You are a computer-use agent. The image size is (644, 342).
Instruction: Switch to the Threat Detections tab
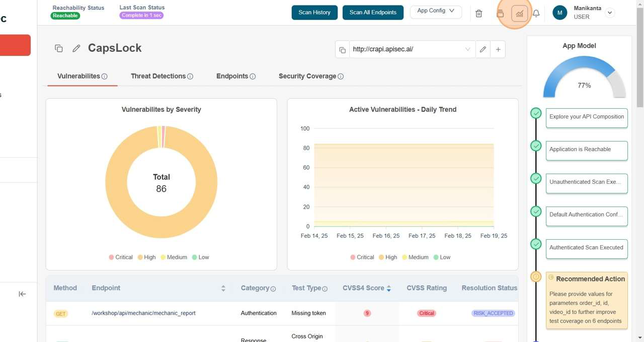click(158, 76)
